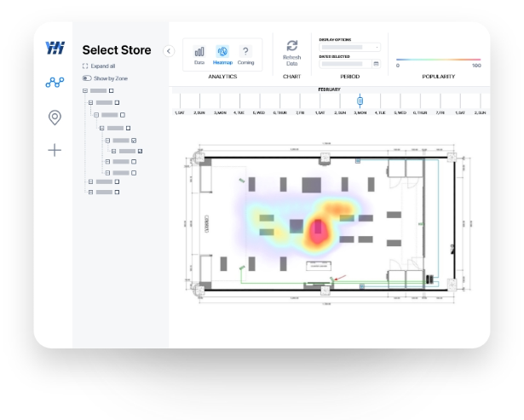
Task: Open the Display Options dropdown
Action: click(349, 47)
